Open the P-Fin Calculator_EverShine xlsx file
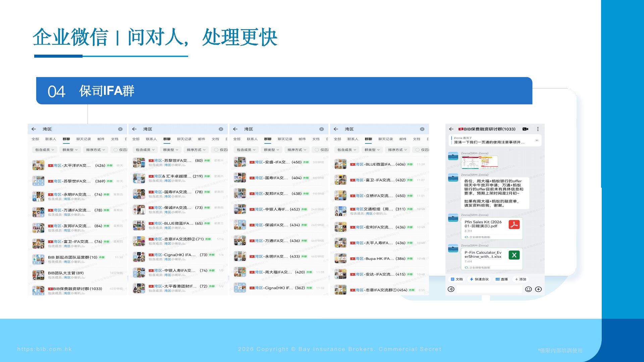644x362 pixels. click(x=492, y=259)
